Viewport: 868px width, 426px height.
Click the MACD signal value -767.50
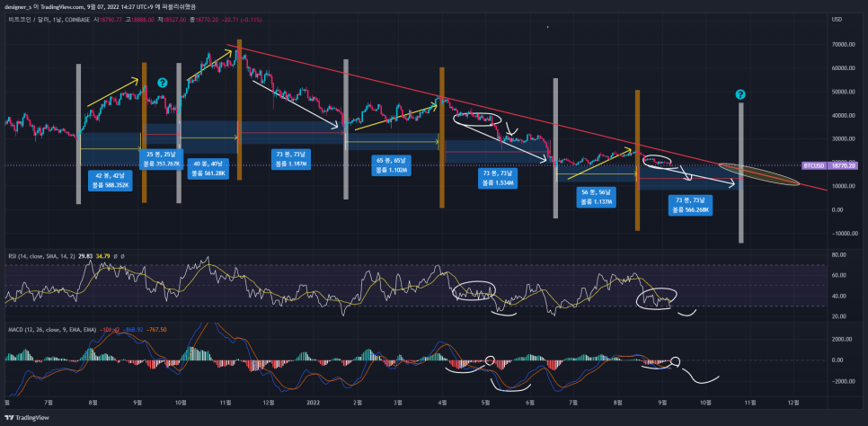(158, 330)
